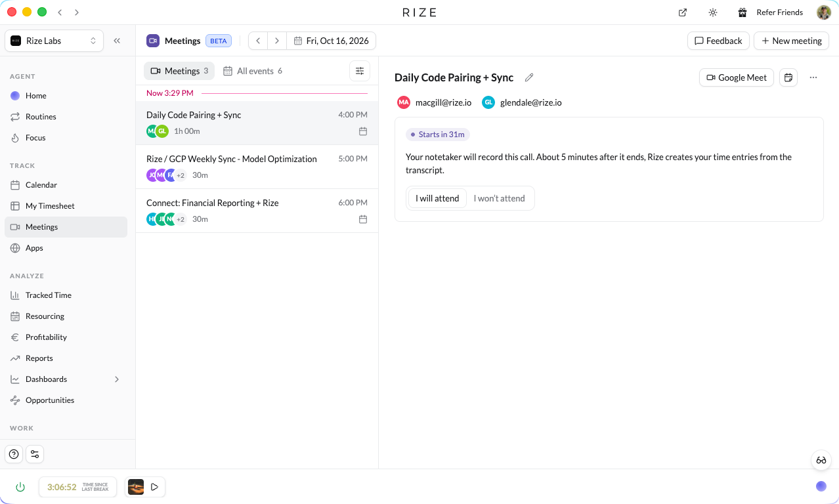Select I will attend
Screen dimensions: 839x504
pos(437,198)
